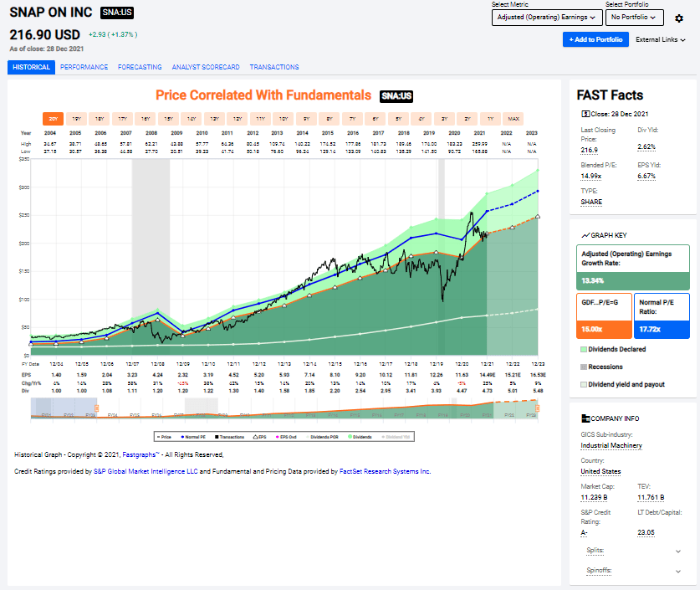Click the blue 17.72x Normal P/E box
Screen dimensions: 700x590
click(662, 329)
